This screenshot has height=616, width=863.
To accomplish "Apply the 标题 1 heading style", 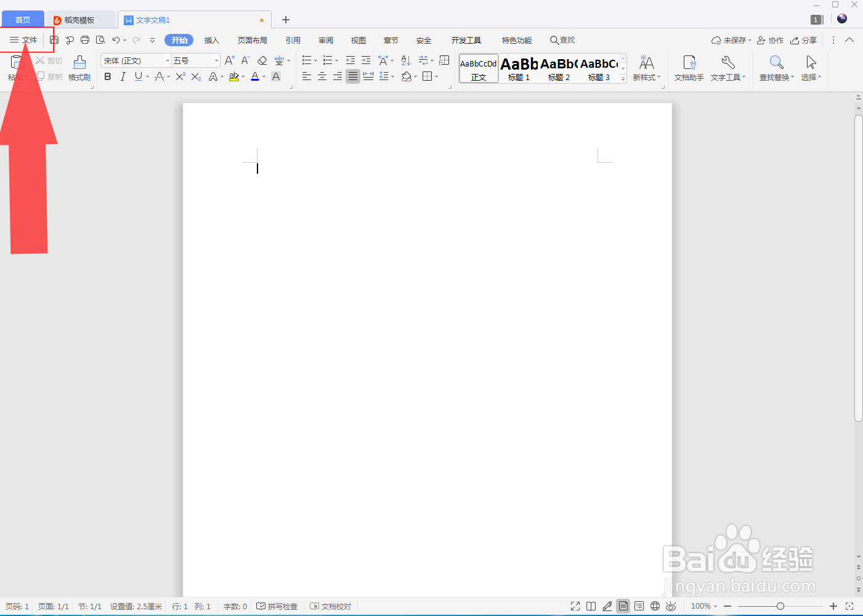I will pos(519,68).
